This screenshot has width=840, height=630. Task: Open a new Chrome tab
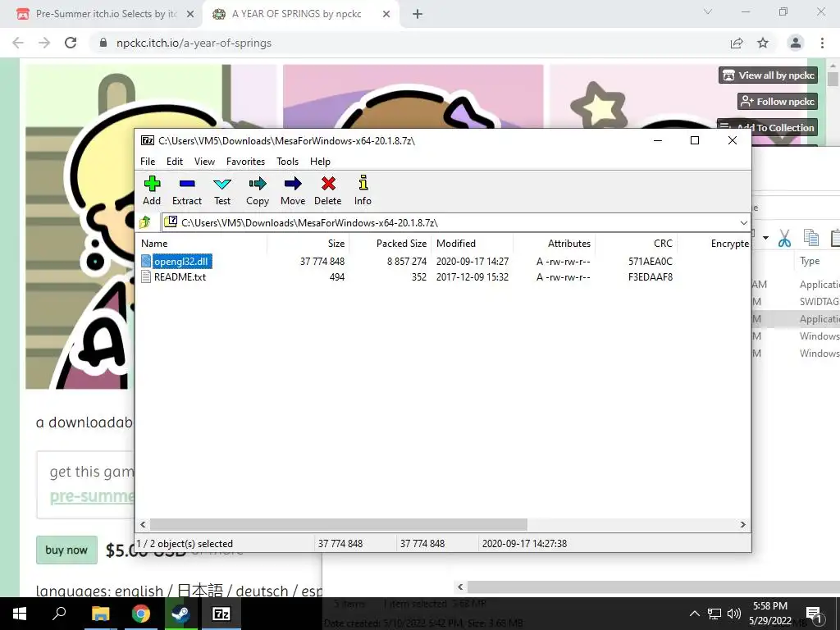pos(418,14)
